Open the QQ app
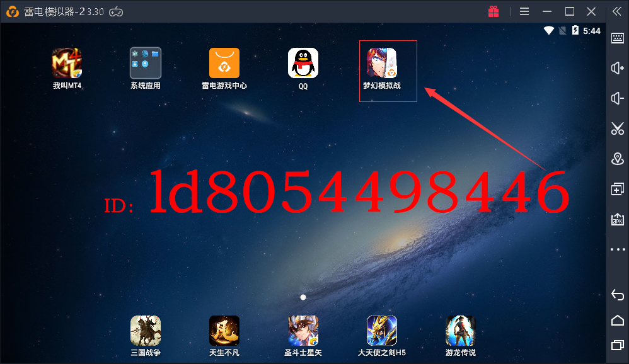This screenshot has width=629, height=364. click(x=303, y=64)
